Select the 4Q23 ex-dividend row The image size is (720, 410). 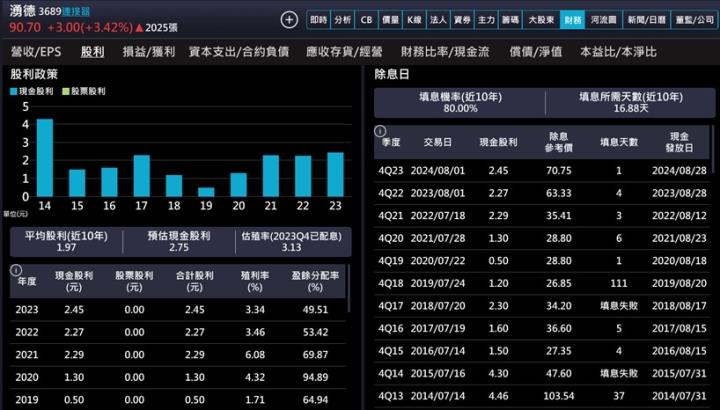pos(543,170)
